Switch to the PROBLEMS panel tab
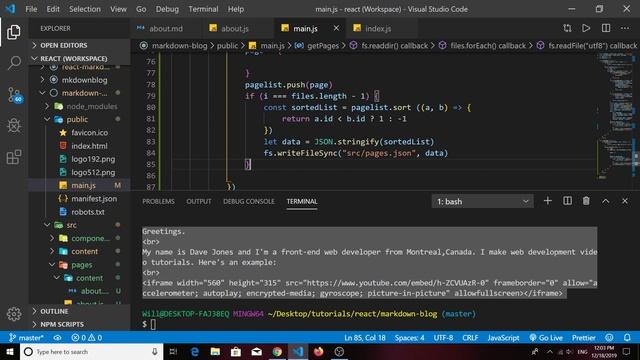 [x=158, y=201]
